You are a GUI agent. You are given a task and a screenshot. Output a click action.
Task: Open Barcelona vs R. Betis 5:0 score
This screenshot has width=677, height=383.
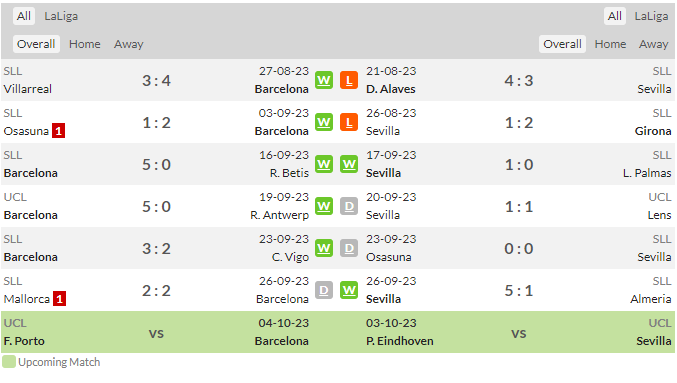coord(156,165)
